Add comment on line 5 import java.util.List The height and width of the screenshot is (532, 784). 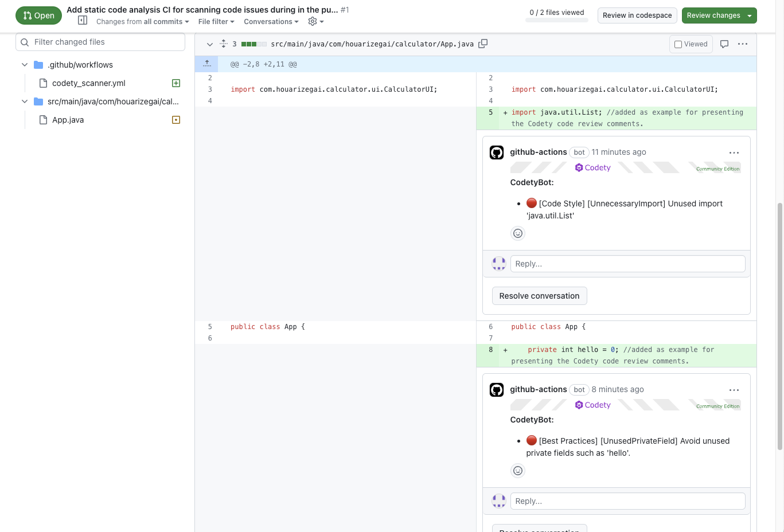point(505,112)
